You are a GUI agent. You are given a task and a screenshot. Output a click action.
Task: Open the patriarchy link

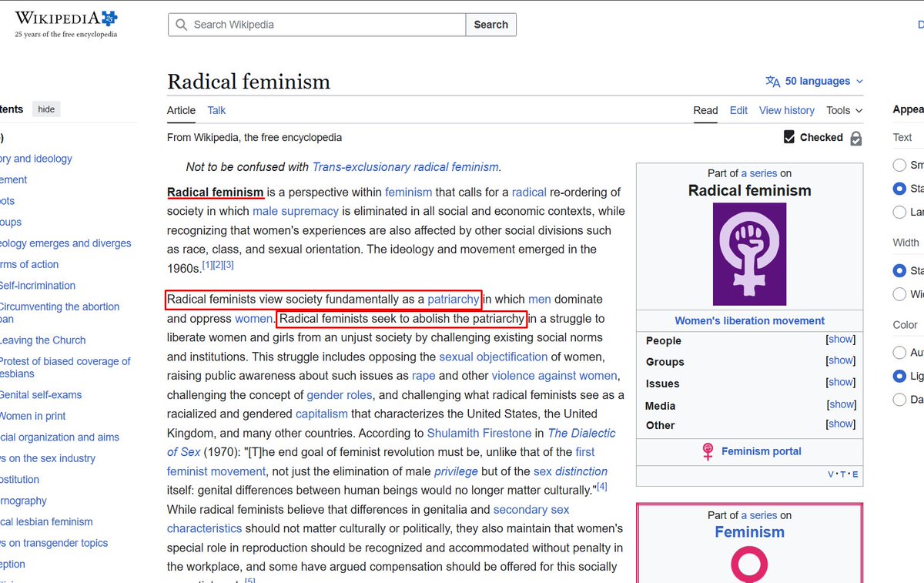pyautogui.click(x=454, y=299)
